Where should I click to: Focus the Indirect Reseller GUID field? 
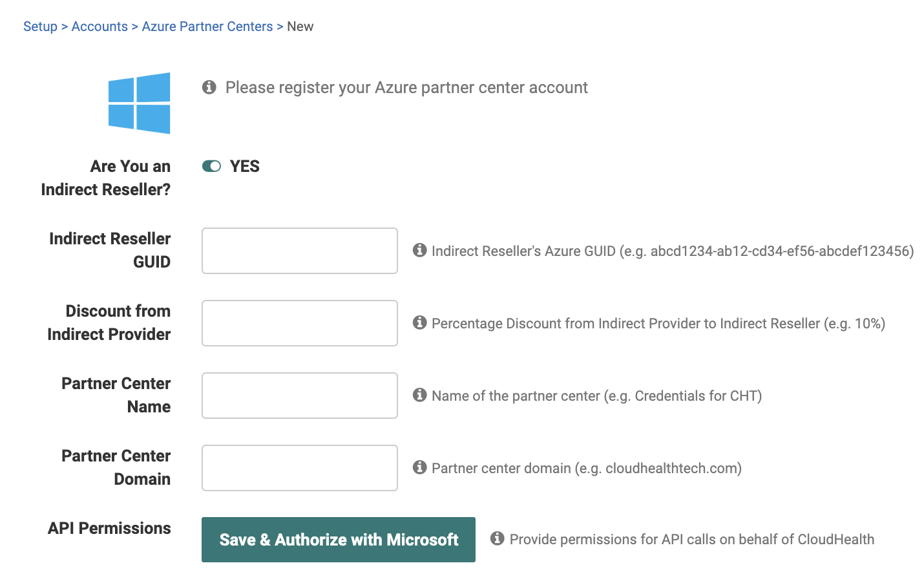(x=299, y=251)
